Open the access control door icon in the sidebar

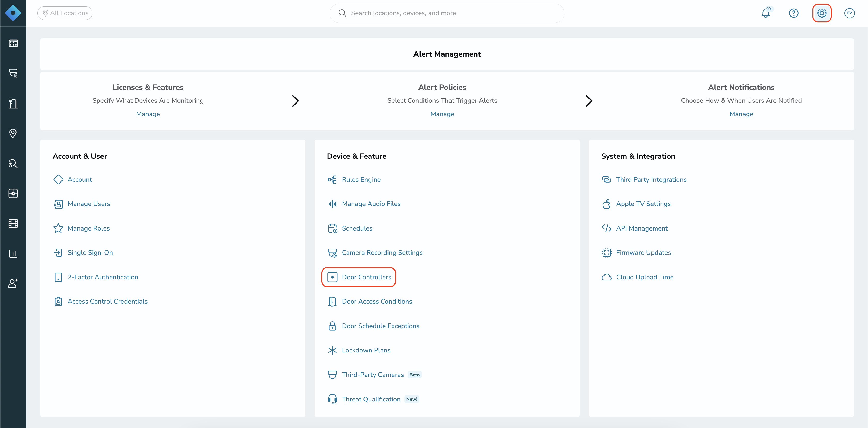13,103
